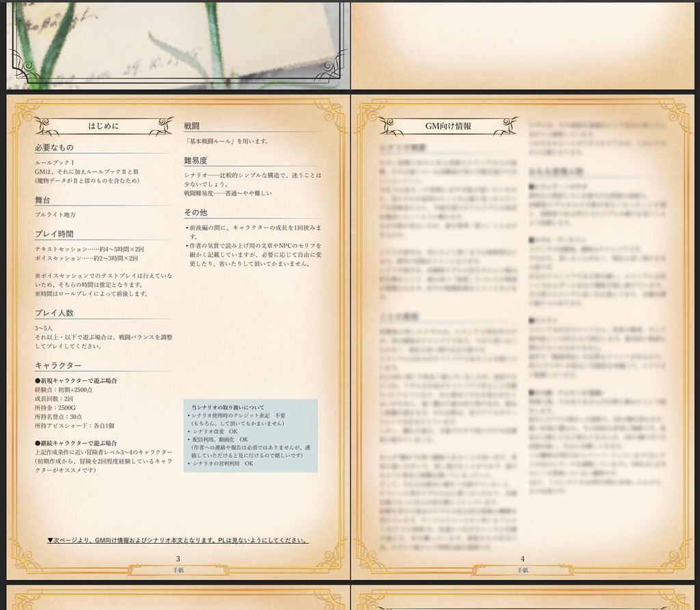The height and width of the screenshot is (610, 700).
Task: Click the ●継続キャラクターで遊ぶ場合 subheading
Action: [x=76, y=443]
